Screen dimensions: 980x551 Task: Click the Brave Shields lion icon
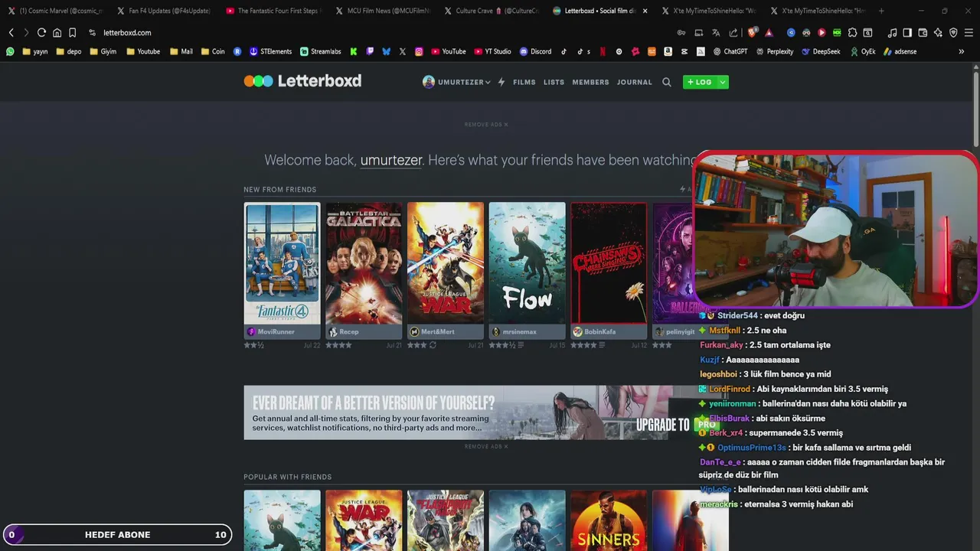point(752,33)
